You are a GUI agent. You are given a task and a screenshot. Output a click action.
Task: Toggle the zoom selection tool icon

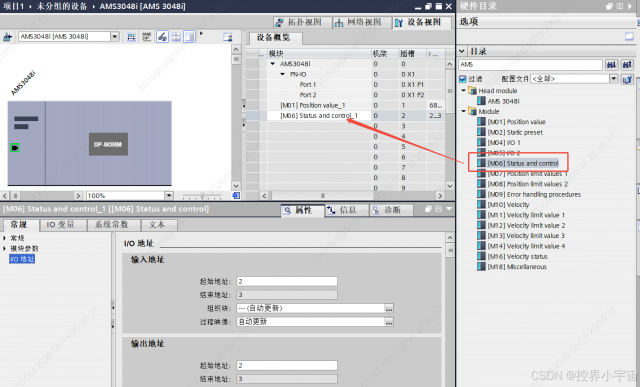162,37
